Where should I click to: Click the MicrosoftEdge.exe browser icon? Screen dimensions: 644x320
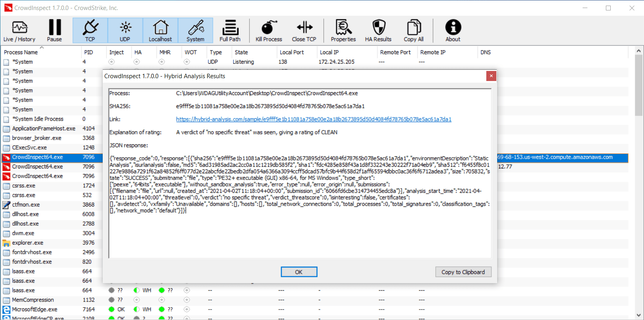pos(6,310)
